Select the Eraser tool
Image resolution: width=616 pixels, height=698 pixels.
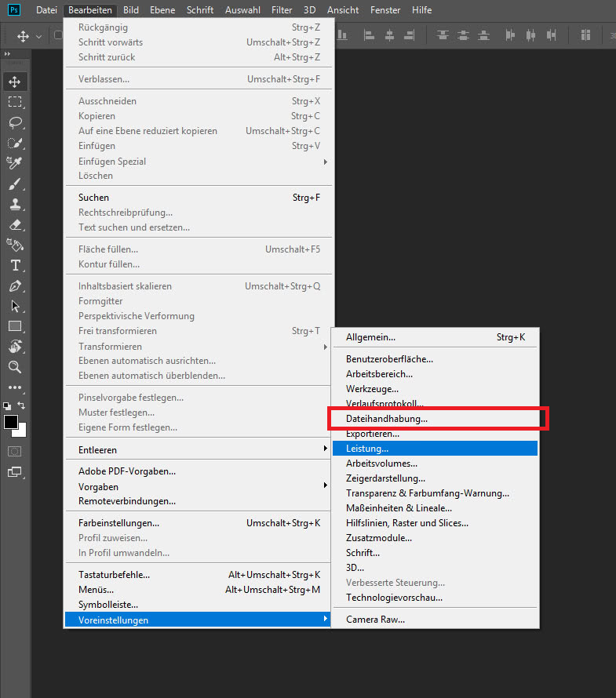(15, 225)
